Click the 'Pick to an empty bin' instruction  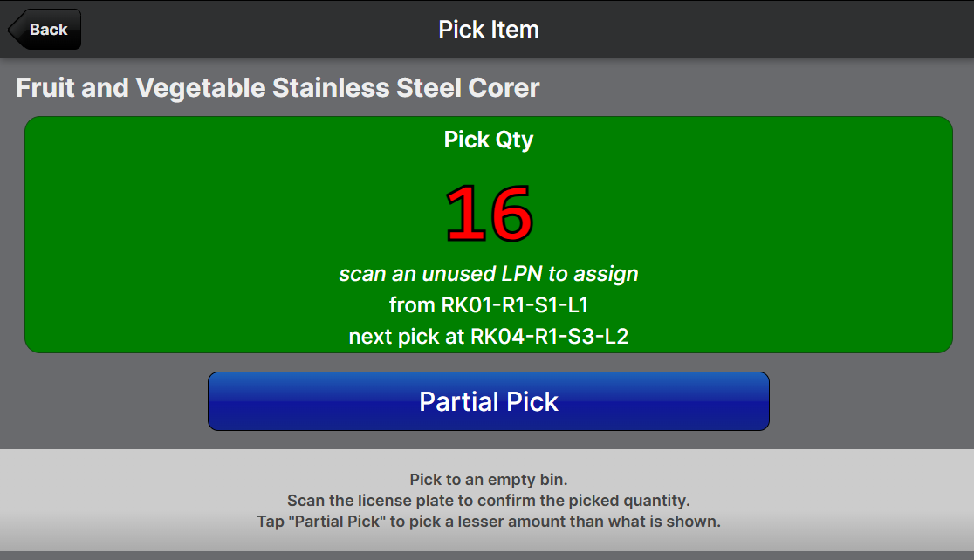point(488,480)
